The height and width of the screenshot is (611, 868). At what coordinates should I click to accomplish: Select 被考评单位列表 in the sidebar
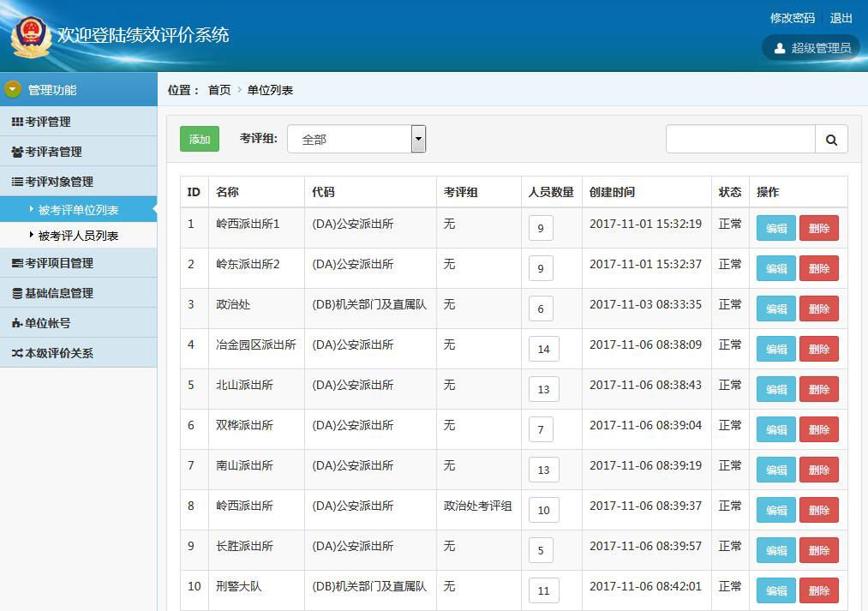79,208
